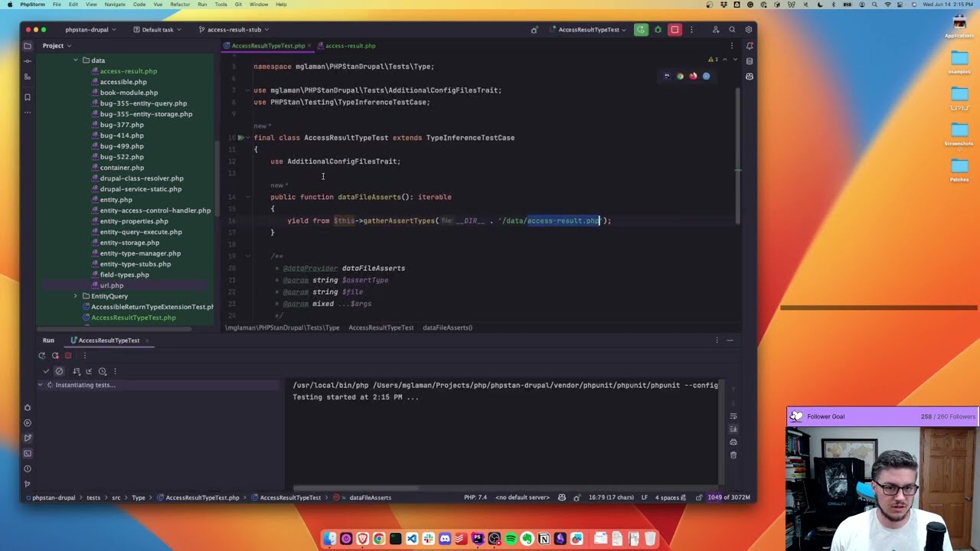Close AccessResultTypeTest.php editor tab

click(x=309, y=46)
